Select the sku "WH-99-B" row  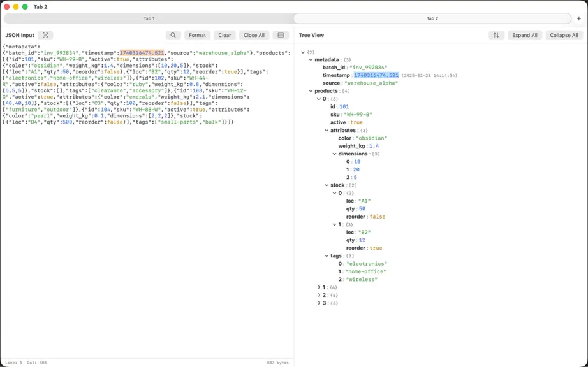351,115
